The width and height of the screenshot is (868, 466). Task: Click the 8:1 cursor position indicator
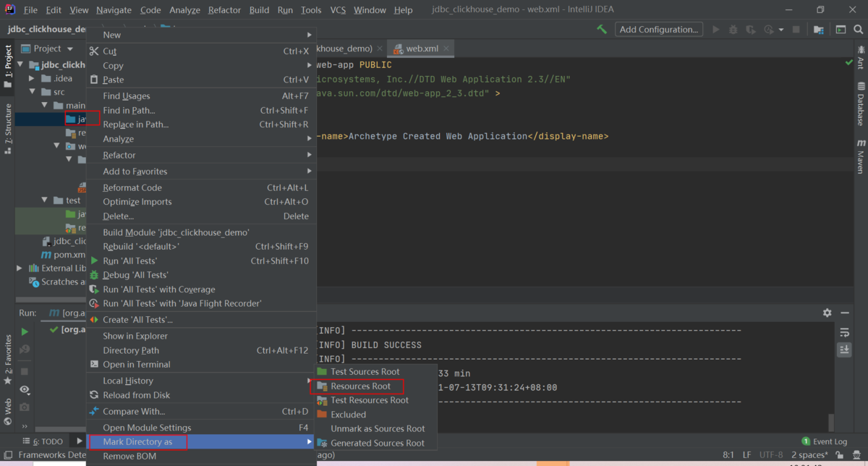[728, 455]
